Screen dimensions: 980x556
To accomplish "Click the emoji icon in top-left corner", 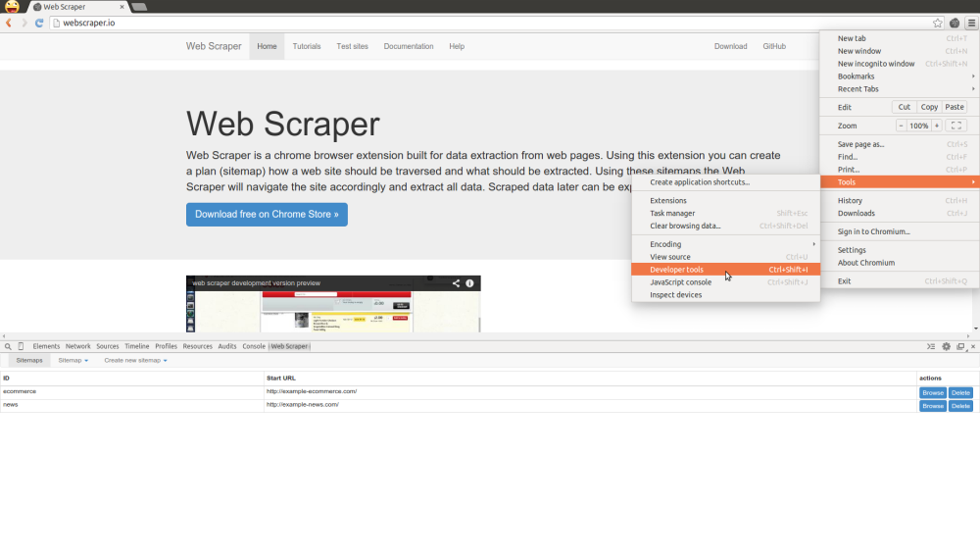I will [x=11, y=6].
